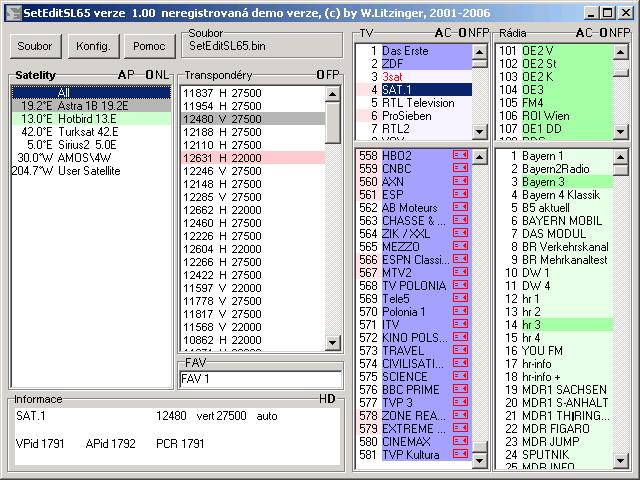Select satellite Astra 1B 19.2E
Screen dimensions: 640x480
click(x=91, y=106)
